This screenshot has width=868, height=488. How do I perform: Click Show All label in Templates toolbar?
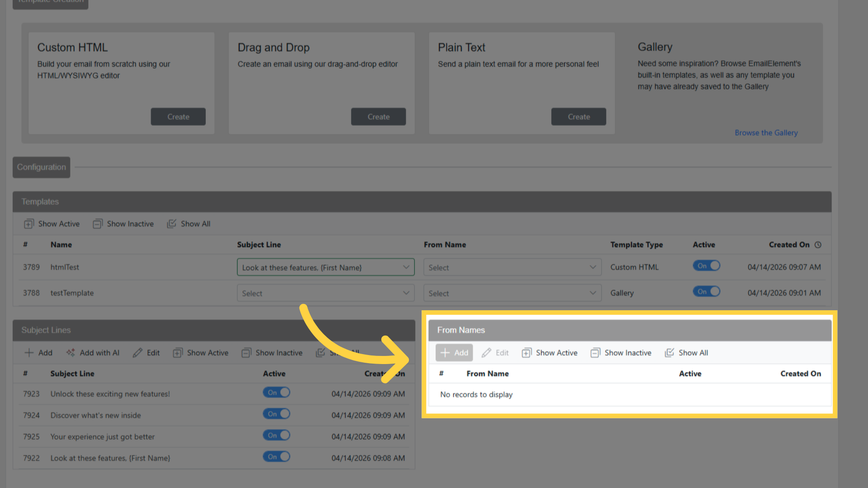[x=195, y=224]
